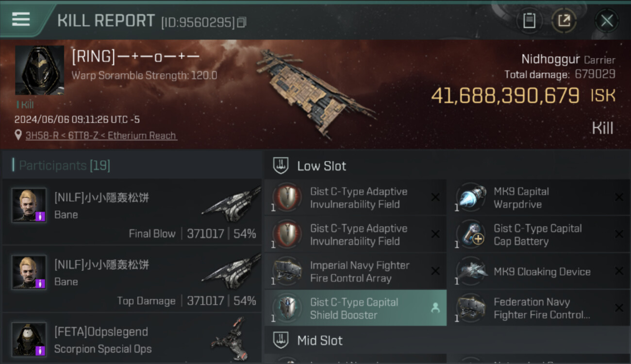Select the Gist C-Type Capital Shield Booster

click(x=355, y=308)
